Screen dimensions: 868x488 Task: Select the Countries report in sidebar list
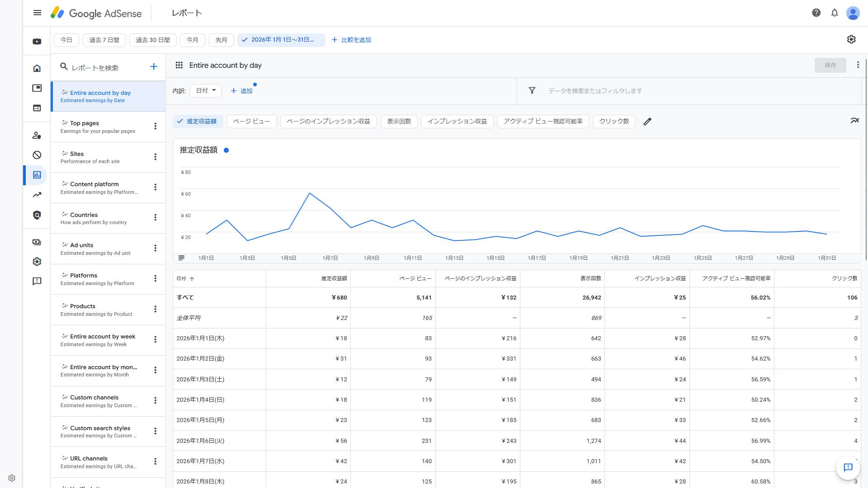(x=83, y=215)
